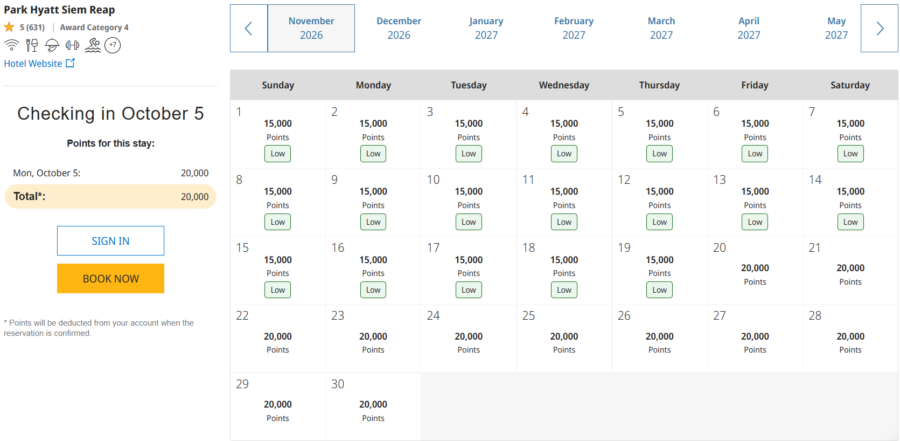The width and height of the screenshot is (900, 441).
Task: Open the Hotel Website link
Action: (33, 64)
